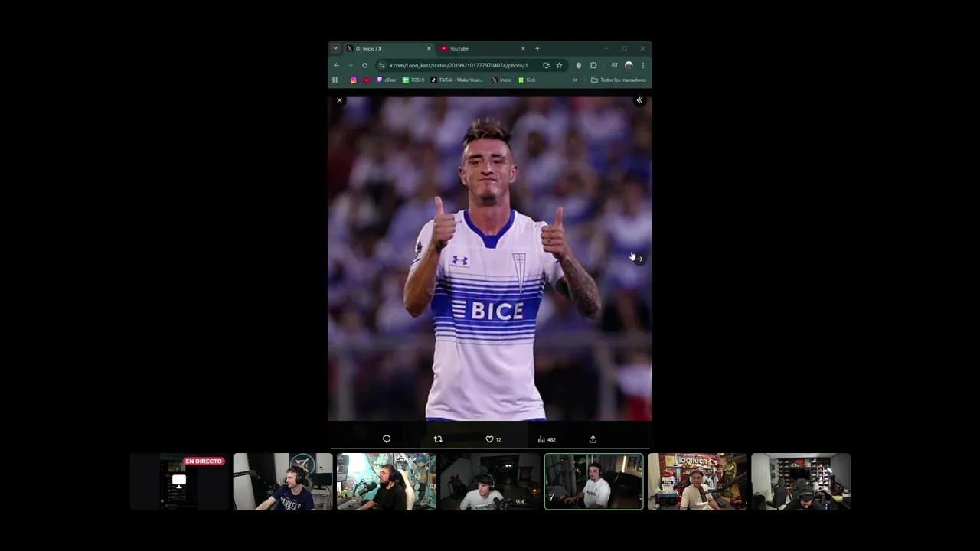
Task: View site information icon in address bar
Action: pyautogui.click(x=382, y=65)
